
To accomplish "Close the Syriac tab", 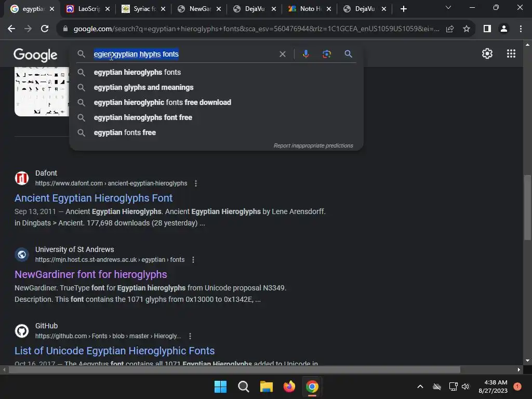I will click(x=163, y=9).
